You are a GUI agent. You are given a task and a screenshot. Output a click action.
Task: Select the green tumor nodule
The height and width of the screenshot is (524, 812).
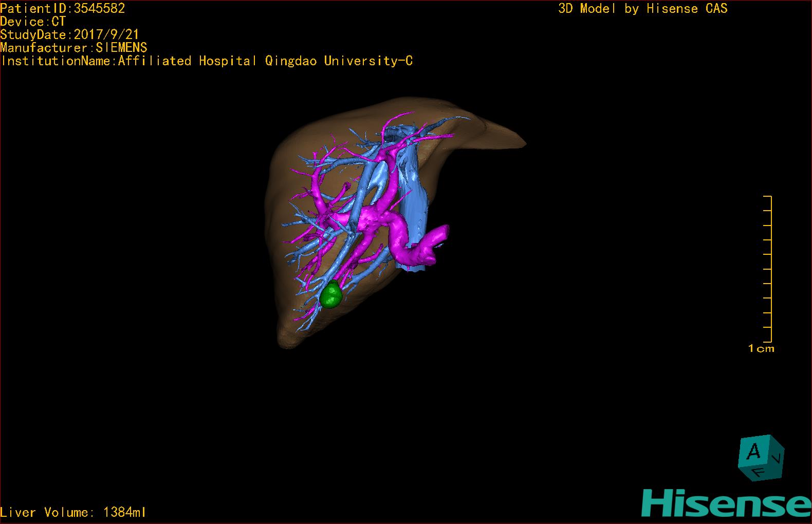[x=330, y=296]
